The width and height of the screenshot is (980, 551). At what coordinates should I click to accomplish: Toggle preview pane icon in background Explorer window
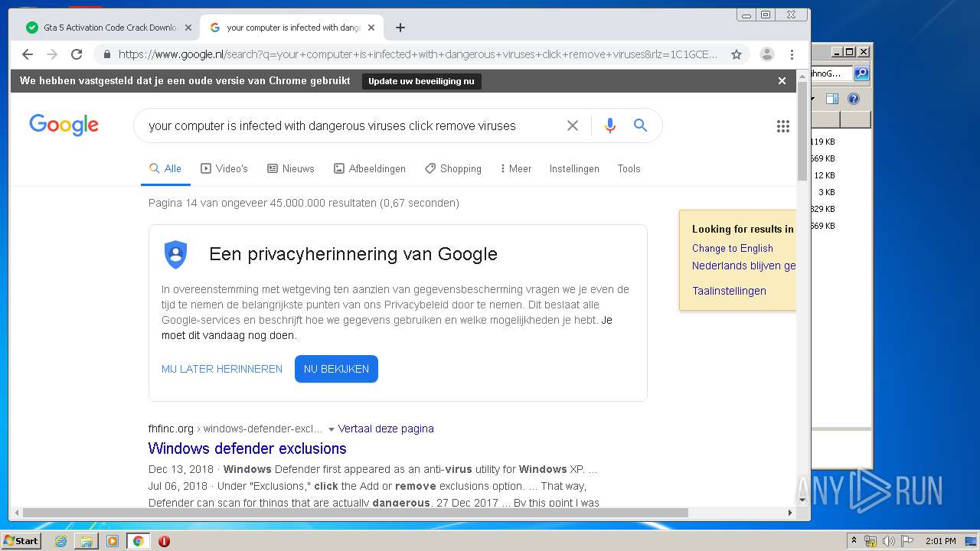point(832,99)
